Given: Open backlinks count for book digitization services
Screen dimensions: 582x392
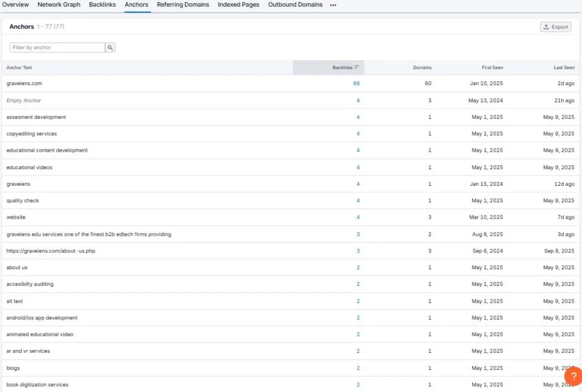Looking at the screenshot, I should coord(358,385).
